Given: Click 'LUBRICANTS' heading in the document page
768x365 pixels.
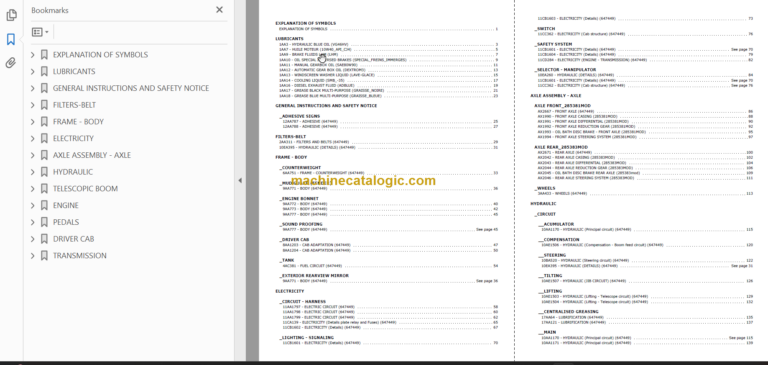Looking at the screenshot, I should pos(289,38).
